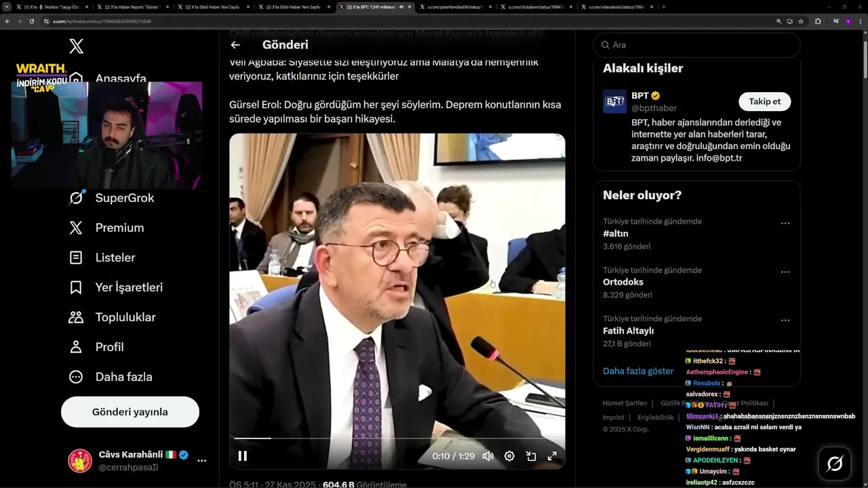The image size is (868, 488).
Task: Click the Ara search field
Action: point(696,45)
